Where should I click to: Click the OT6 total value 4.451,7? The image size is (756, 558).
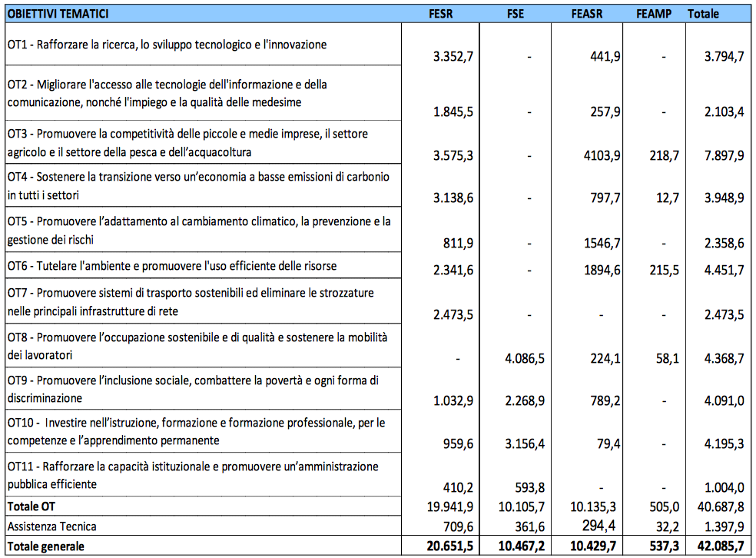click(724, 270)
